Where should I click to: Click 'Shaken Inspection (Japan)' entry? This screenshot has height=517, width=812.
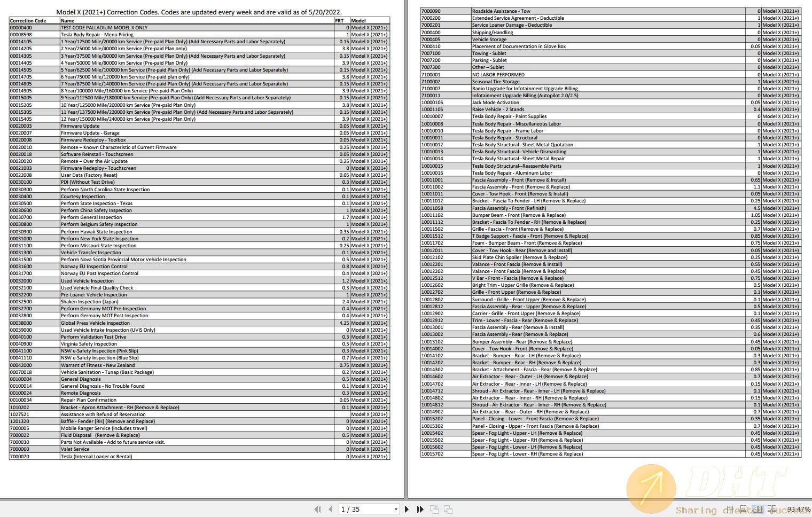(90, 302)
